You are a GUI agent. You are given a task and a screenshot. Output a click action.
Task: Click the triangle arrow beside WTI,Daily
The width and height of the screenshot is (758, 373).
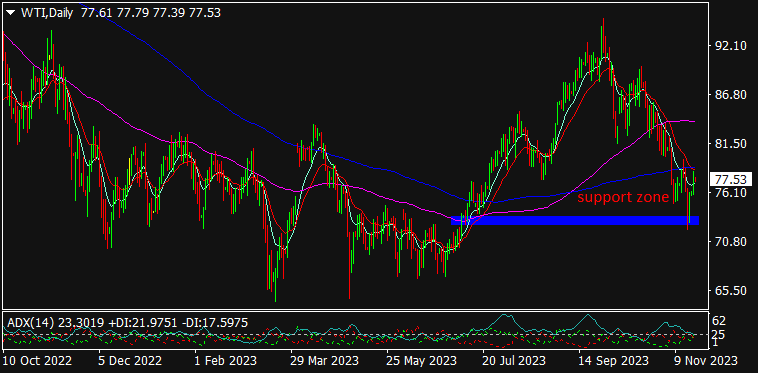11,14
